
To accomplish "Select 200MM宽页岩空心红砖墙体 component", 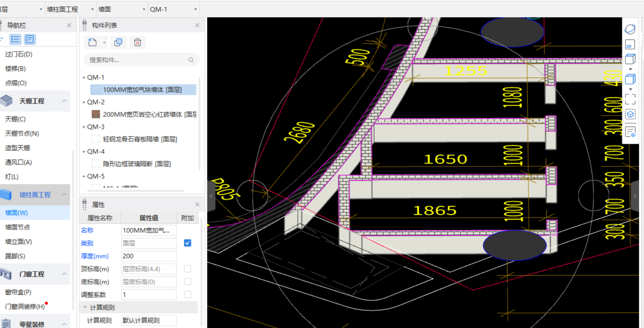I will coord(150,114).
